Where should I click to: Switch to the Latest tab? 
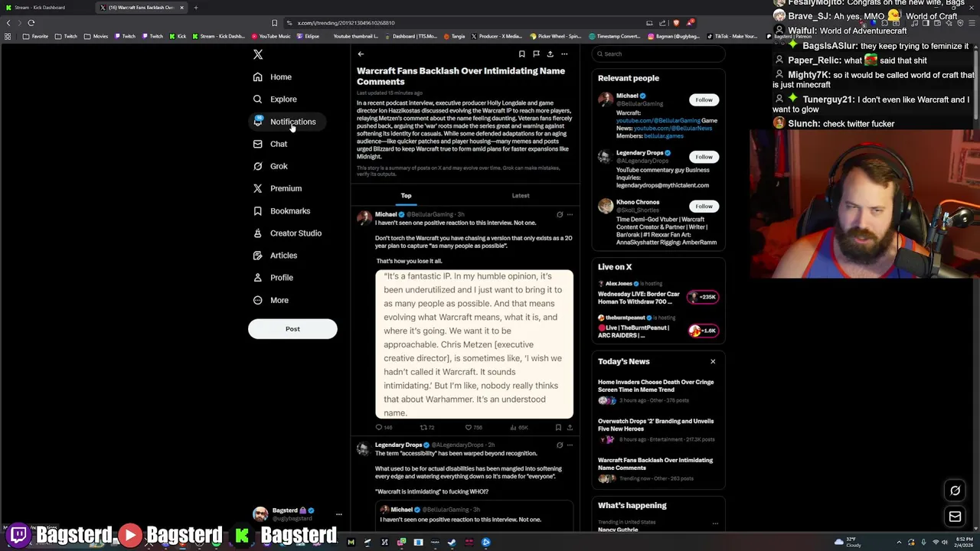click(x=521, y=195)
